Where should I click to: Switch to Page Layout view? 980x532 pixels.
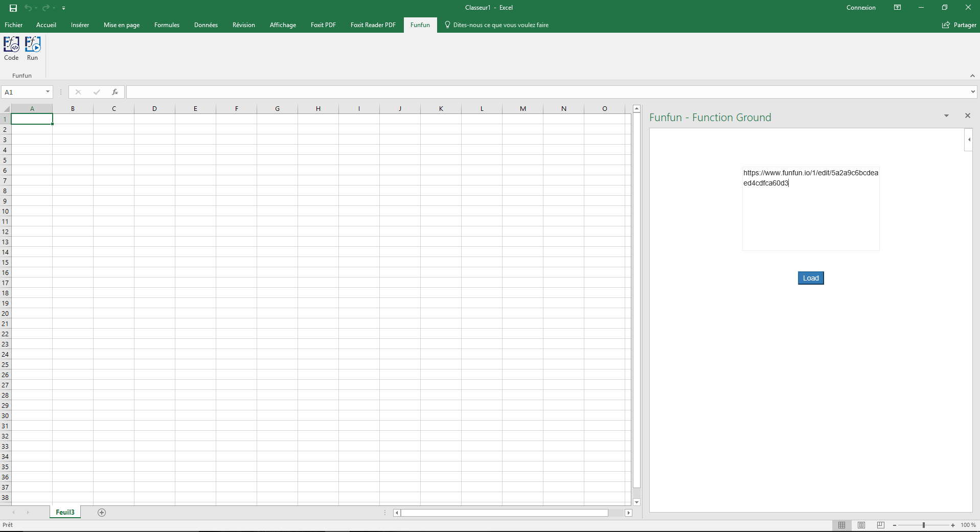[861, 525]
